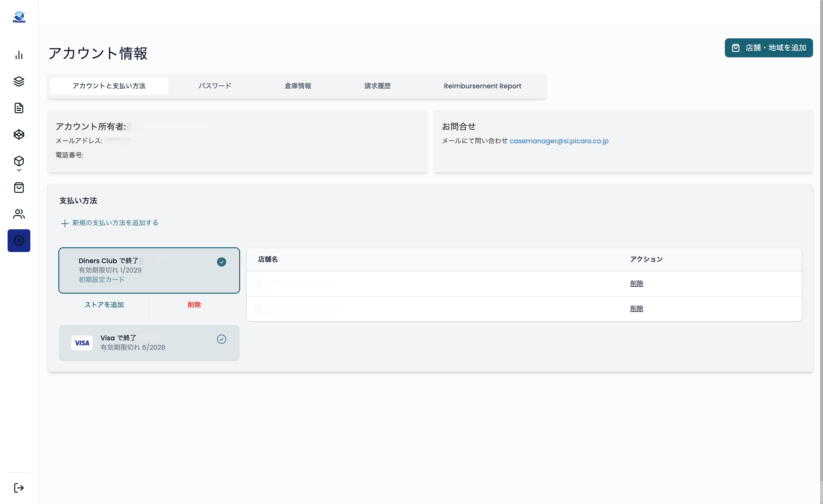Viewport: 823px width, 504px height.
Task: Click the VISA card logo
Action: click(x=82, y=343)
